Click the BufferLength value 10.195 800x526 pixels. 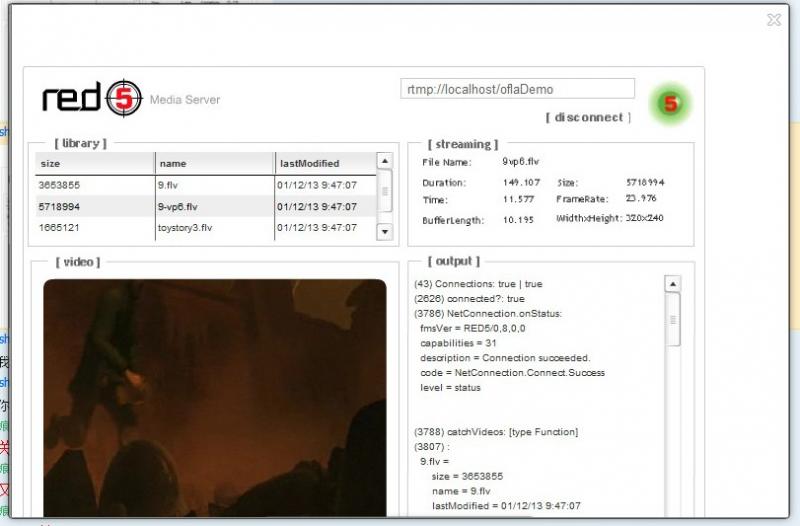tap(518, 220)
